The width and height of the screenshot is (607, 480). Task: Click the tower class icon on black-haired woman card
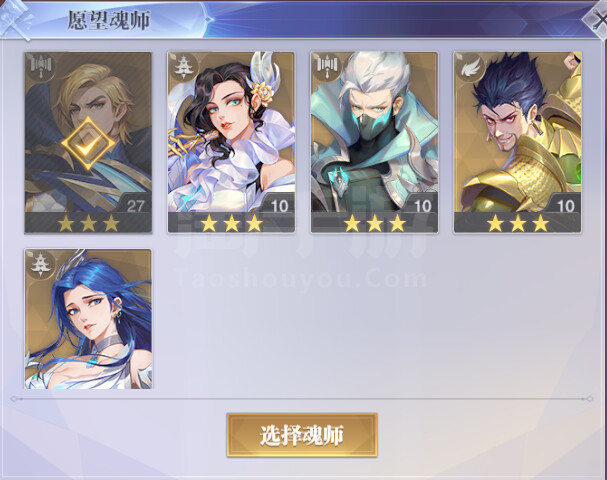coord(183,67)
